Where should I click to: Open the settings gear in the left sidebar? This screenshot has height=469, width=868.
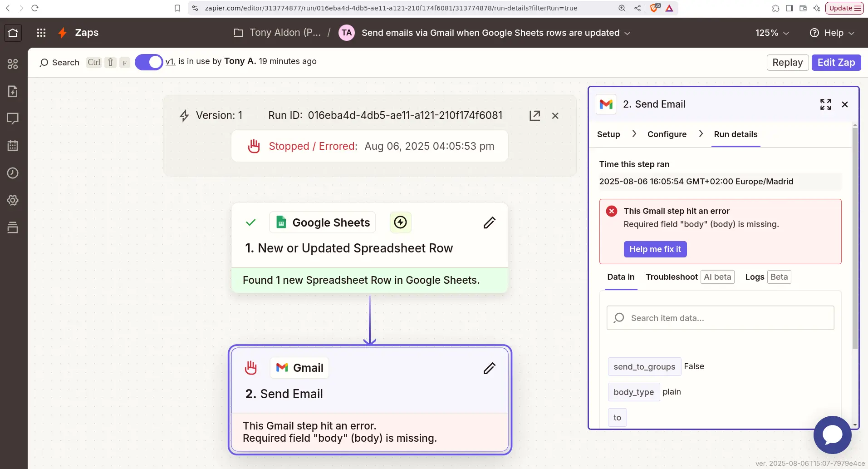tap(12, 200)
